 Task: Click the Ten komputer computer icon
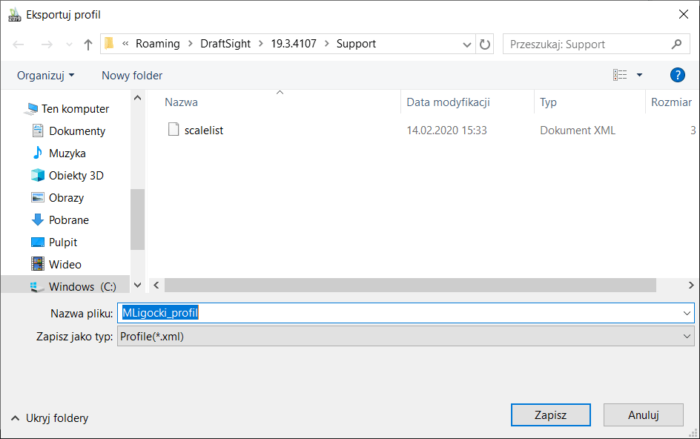[x=32, y=109]
